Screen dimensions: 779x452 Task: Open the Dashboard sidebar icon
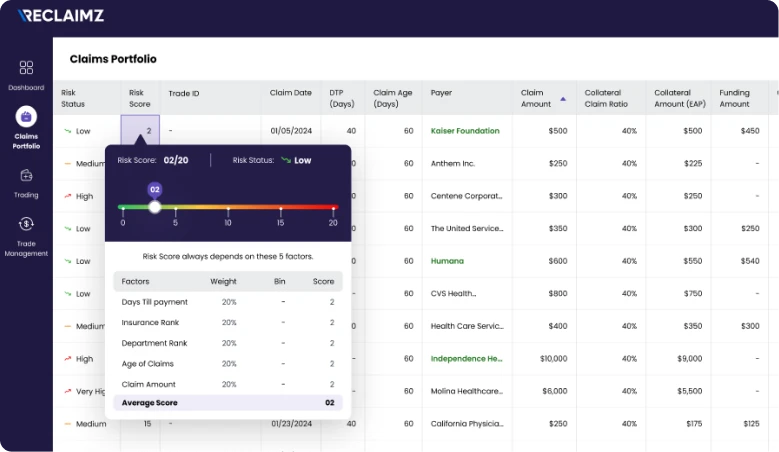click(x=26, y=68)
